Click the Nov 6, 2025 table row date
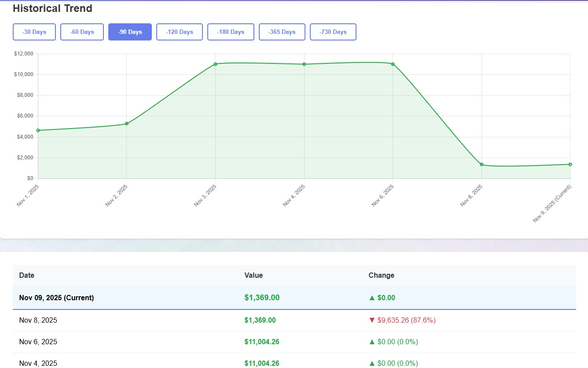Screen dimensions: 588x368 (38, 342)
